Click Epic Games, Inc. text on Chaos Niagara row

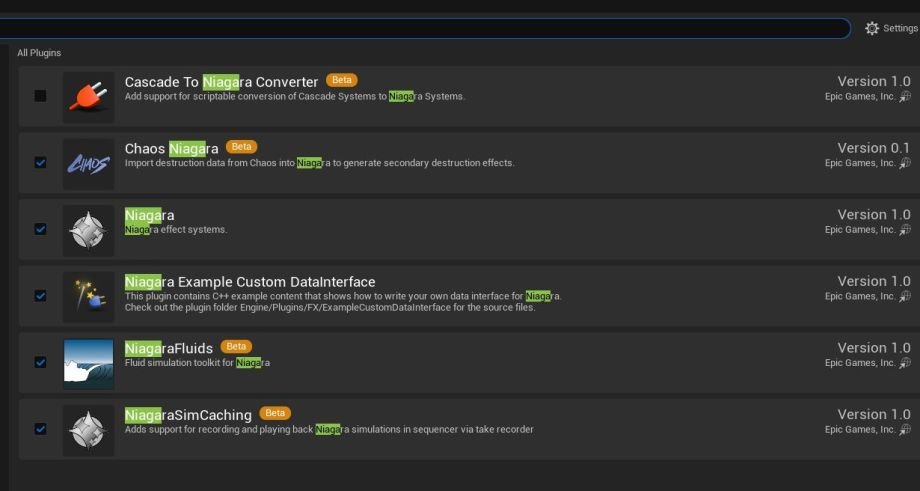click(x=861, y=163)
